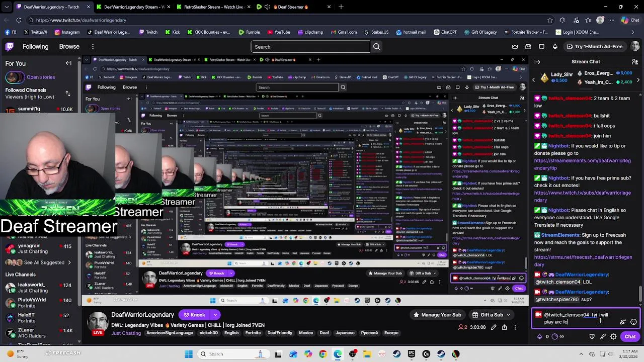644x362 pixels.
Task: Open the freecash strms.net link in chat
Action: [x=583, y=261]
